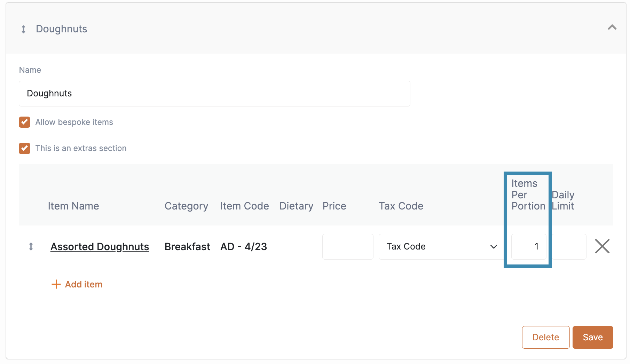The image size is (630, 364).
Task: Click the Items Per Portion field
Action: tap(529, 247)
